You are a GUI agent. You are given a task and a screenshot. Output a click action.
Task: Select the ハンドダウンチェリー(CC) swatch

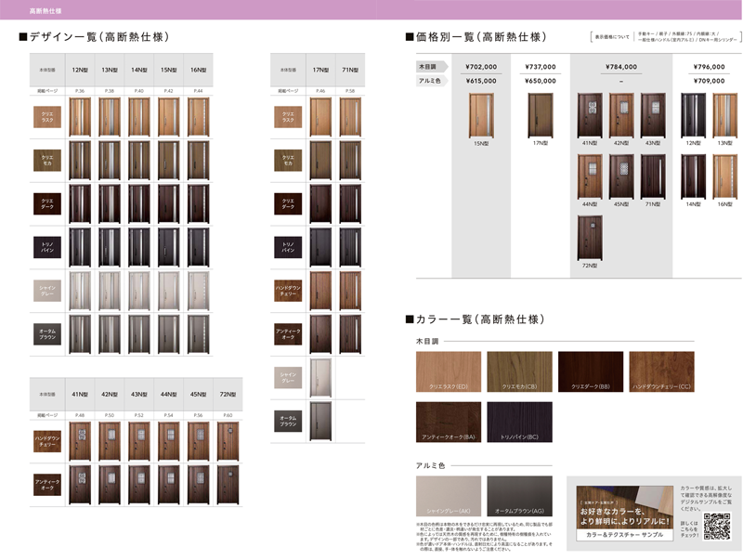click(x=661, y=371)
